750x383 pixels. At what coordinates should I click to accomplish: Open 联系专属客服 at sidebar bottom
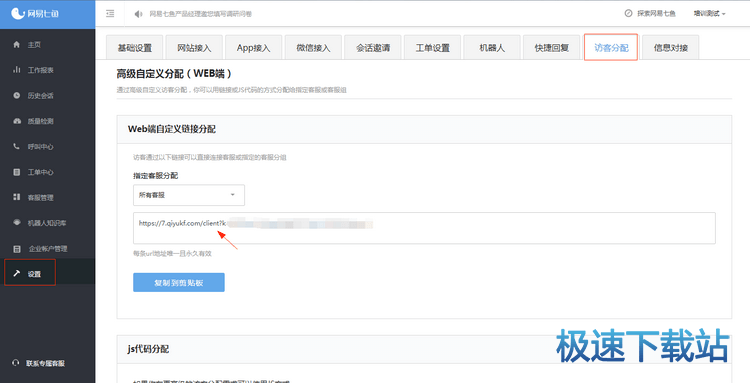[x=39, y=363]
